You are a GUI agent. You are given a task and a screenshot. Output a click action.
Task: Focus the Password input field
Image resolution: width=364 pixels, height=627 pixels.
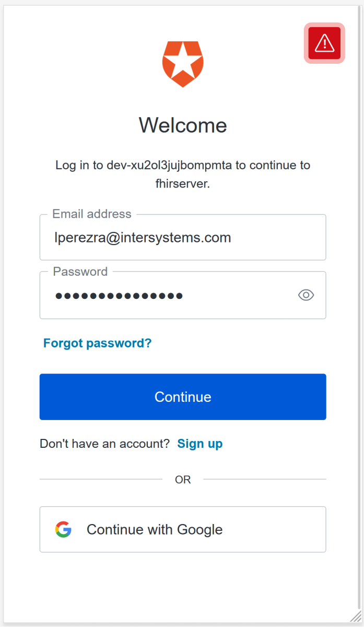pyautogui.click(x=172, y=296)
